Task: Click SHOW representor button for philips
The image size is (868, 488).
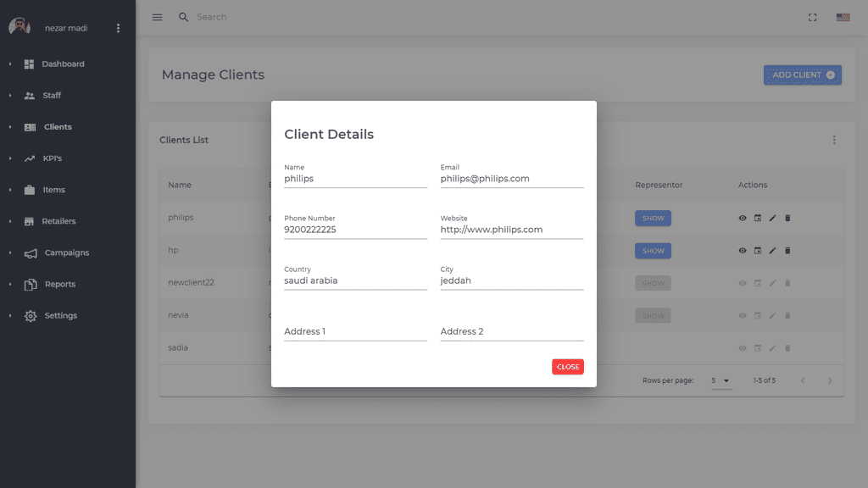Action: click(x=654, y=218)
